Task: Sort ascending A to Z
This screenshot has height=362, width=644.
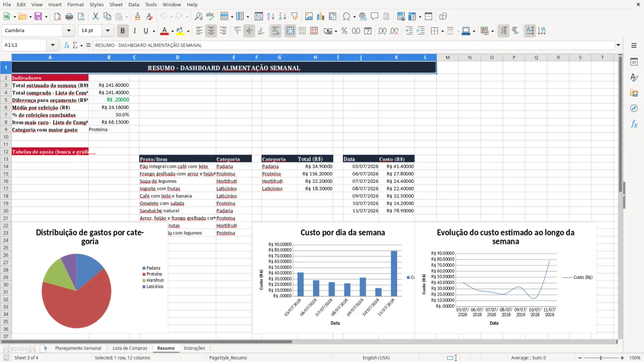Action: [x=270, y=17]
